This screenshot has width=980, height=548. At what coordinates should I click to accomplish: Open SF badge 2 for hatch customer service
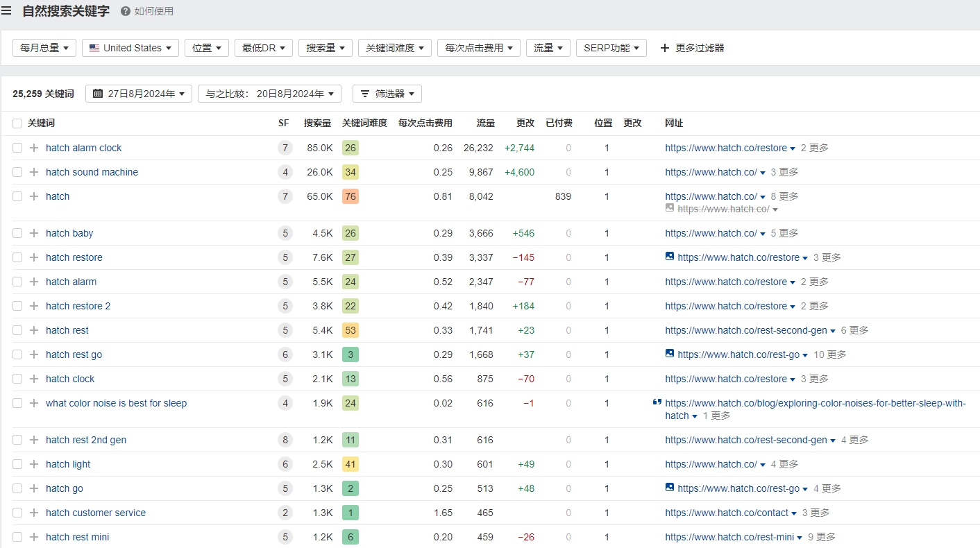tap(285, 513)
